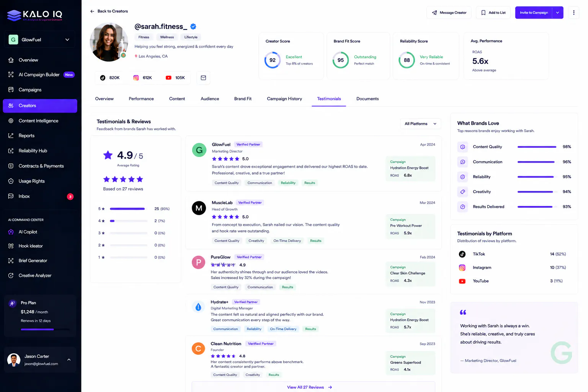Viewport: 588px width, 392px height.
Task: Click the Instagram icon in Testimonials by Platform
Action: (x=462, y=268)
